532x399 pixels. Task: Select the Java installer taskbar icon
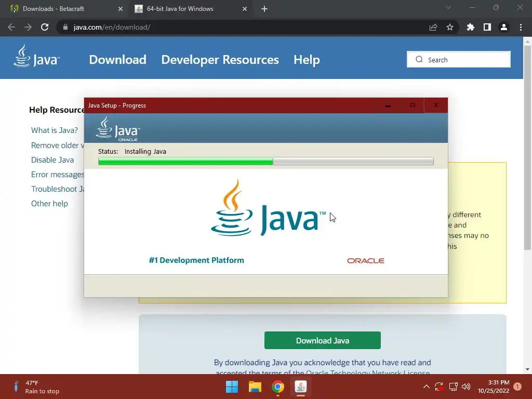[x=301, y=387]
